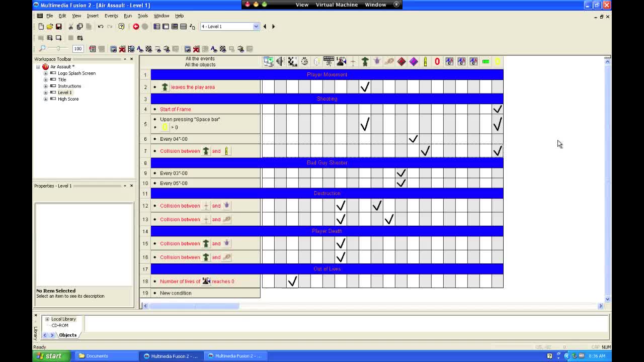Undo the last action
The height and width of the screenshot is (362, 644).
[x=101, y=27]
